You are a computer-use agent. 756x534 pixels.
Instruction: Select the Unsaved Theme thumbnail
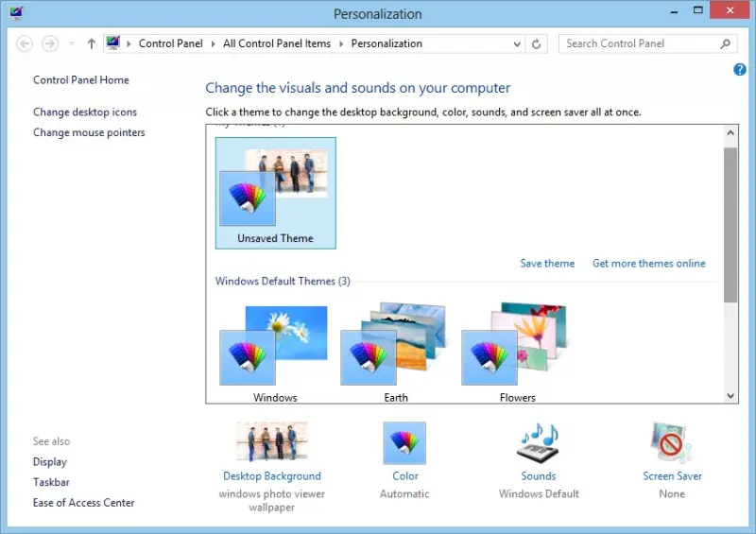(x=276, y=193)
